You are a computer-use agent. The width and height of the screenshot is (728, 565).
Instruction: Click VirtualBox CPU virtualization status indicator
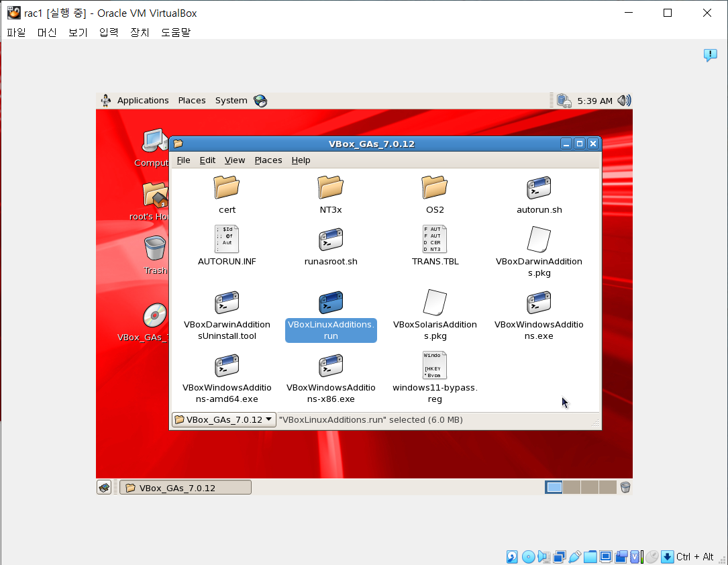pyautogui.click(x=635, y=557)
